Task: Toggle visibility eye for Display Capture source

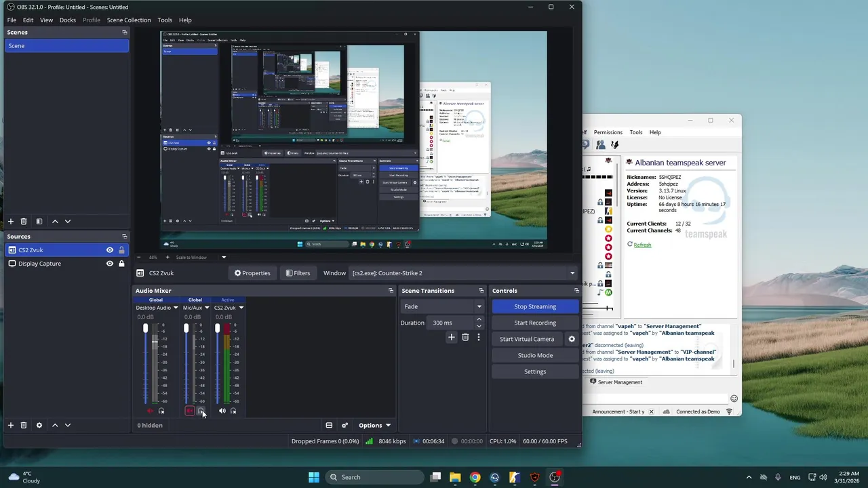Action: click(110, 264)
